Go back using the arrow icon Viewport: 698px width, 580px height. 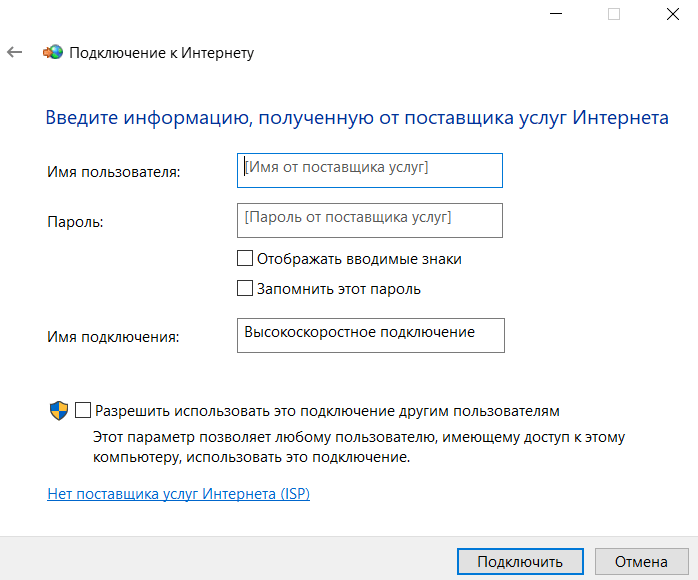pos(15,53)
